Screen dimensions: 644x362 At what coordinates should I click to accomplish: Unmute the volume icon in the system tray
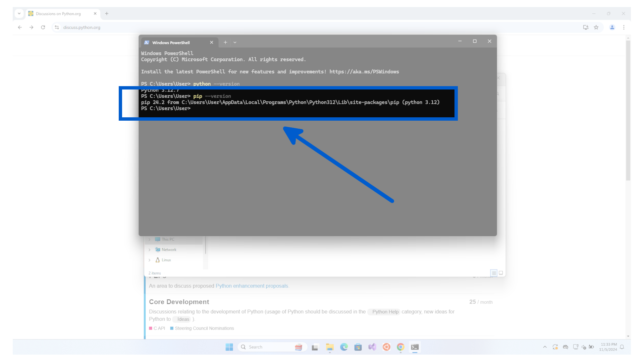coord(584,347)
